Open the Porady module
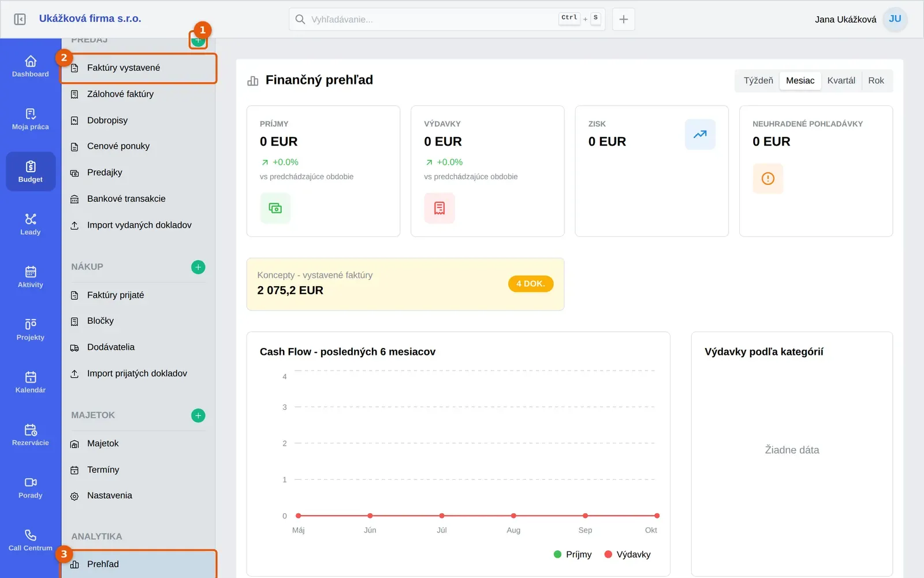Screen dimensions: 924x578 tap(31, 487)
